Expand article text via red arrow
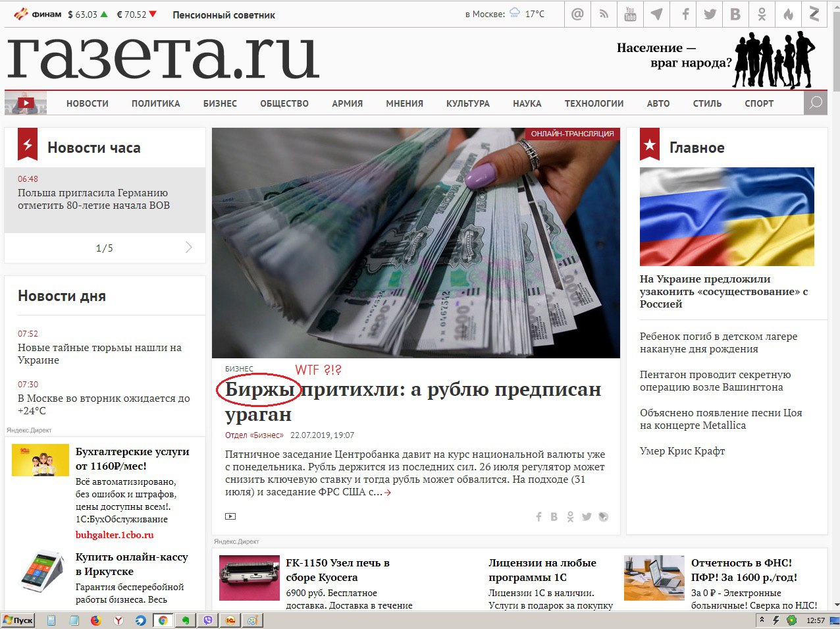 pyautogui.click(x=388, y=493)
